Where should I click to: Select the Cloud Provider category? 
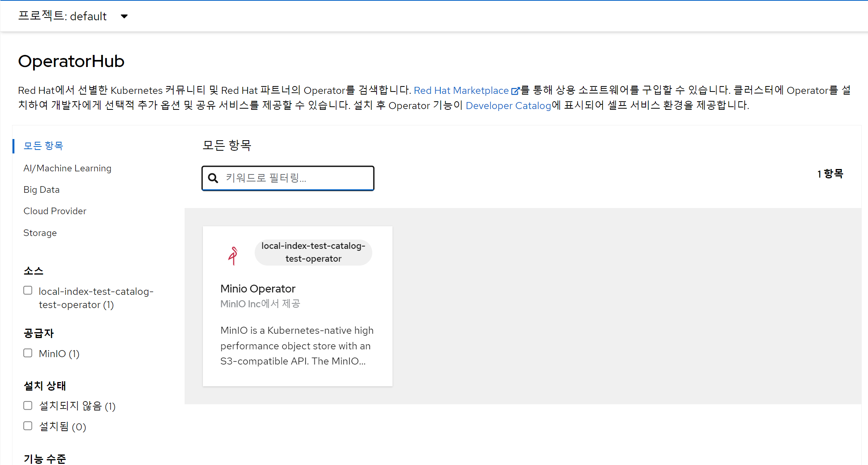coord(55,211)
